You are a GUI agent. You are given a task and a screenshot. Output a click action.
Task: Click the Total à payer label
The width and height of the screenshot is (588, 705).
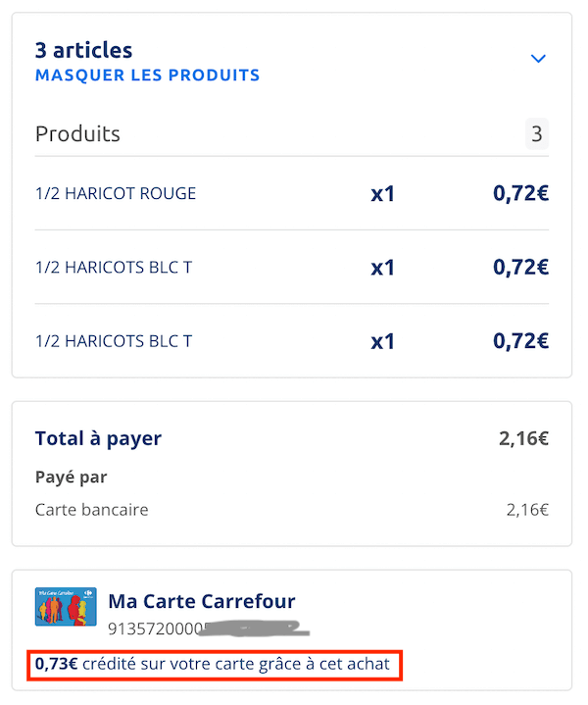click(x=98, y=438)
